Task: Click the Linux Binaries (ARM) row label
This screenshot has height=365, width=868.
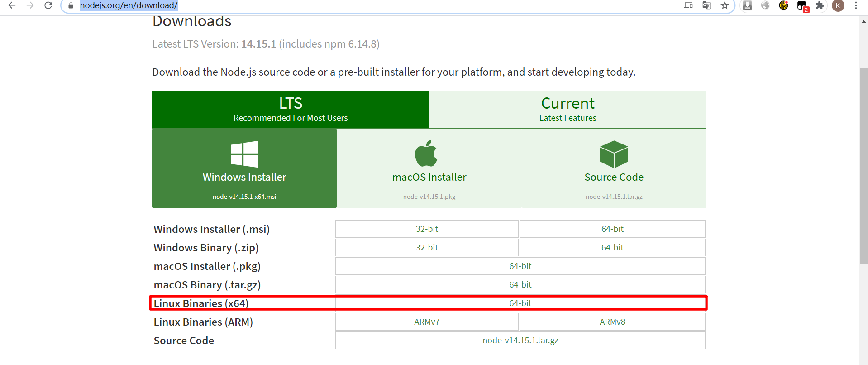Action: 203,322
